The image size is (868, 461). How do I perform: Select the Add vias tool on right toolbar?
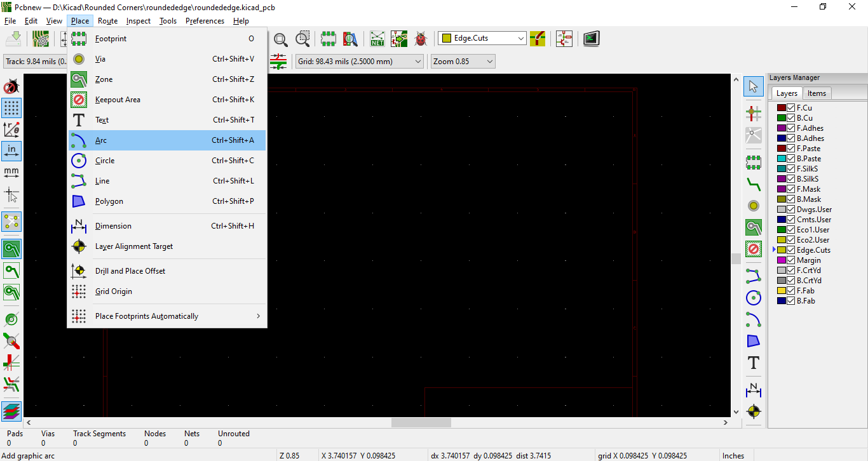pos(754,206)
